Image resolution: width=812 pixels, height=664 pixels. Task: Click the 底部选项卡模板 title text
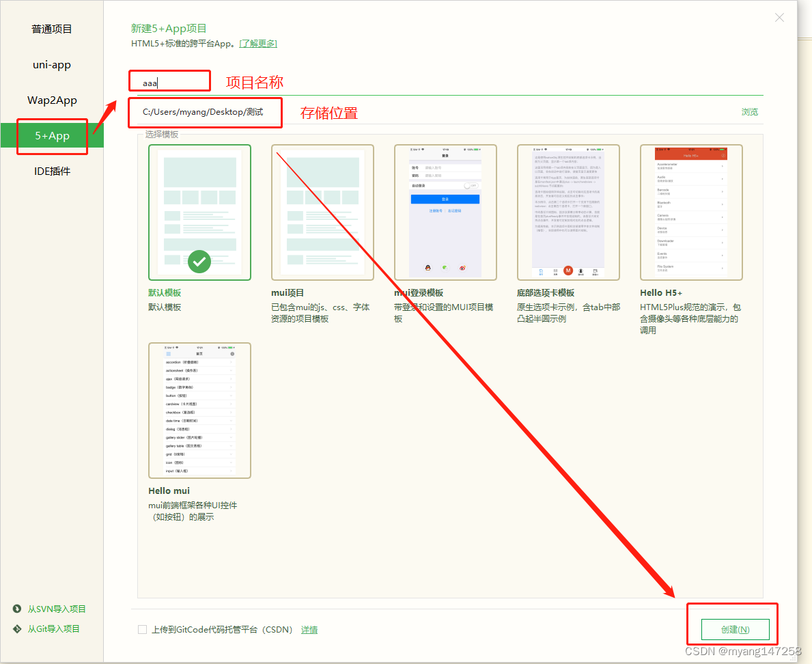tap(545, 292)
